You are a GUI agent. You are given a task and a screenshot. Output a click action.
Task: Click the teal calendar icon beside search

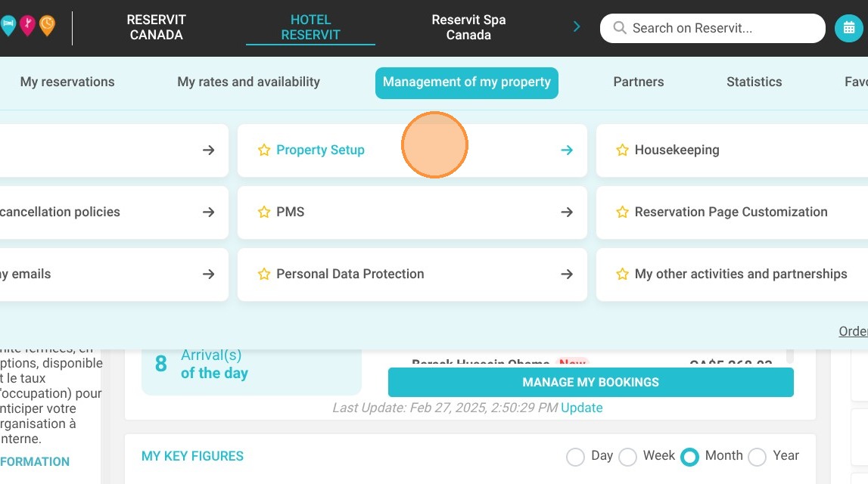tap(848, 28)
